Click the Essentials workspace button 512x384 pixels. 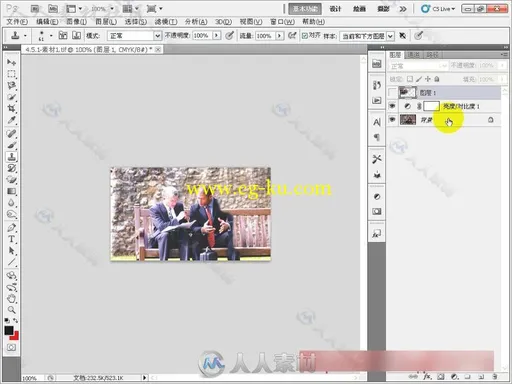coord(305,9)
